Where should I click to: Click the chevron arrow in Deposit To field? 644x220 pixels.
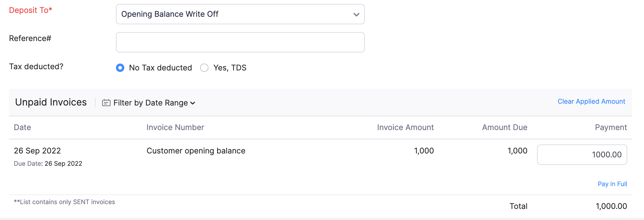pos(356,14)
